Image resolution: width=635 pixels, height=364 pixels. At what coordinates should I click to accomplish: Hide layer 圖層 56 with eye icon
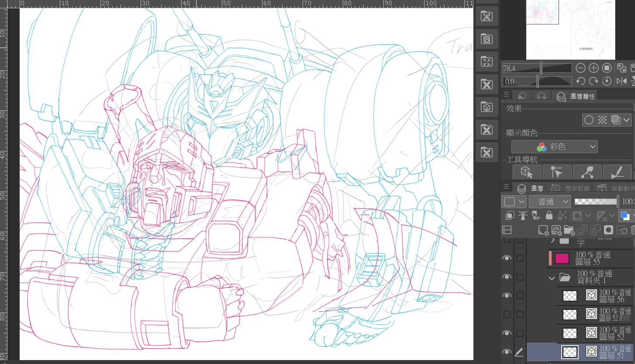[x=507, y=295]
